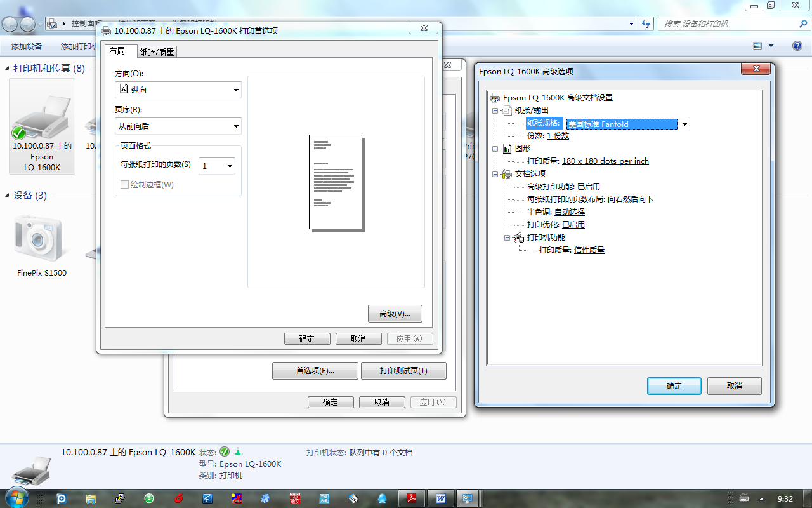Click the change view icon in the toolbar

click(757, 46)
